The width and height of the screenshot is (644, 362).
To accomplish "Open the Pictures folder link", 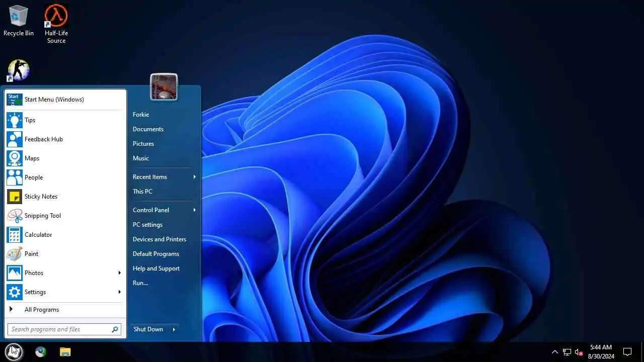I will (143, 144).
